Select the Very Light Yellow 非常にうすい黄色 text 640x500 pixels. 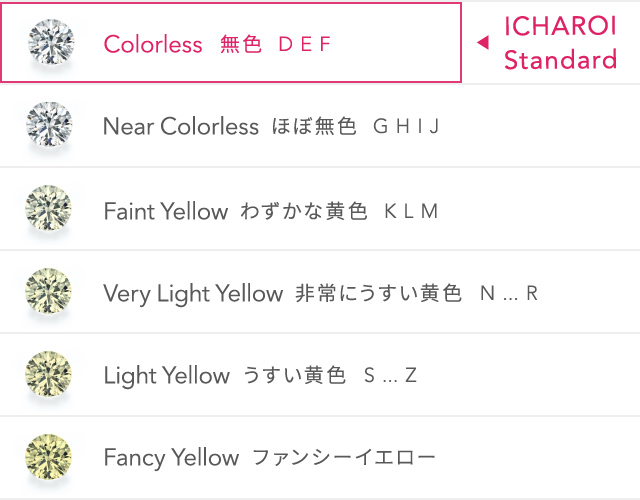pos(282,293)
